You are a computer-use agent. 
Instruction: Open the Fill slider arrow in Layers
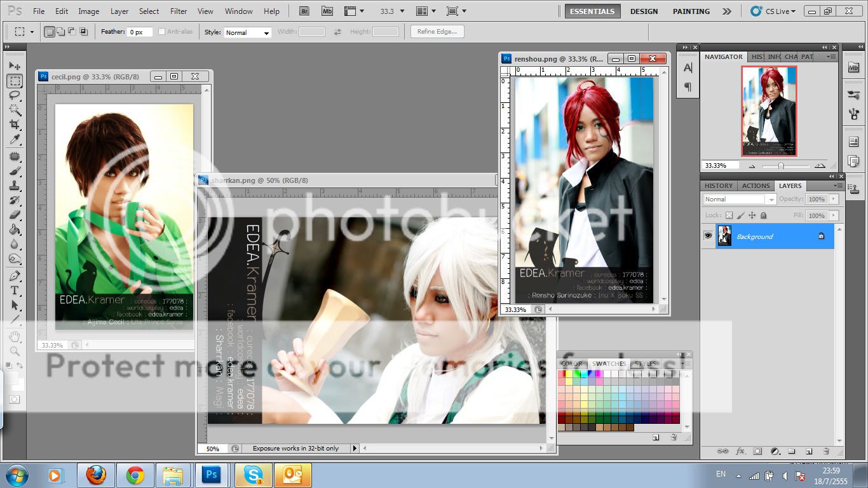coord(833,215)
